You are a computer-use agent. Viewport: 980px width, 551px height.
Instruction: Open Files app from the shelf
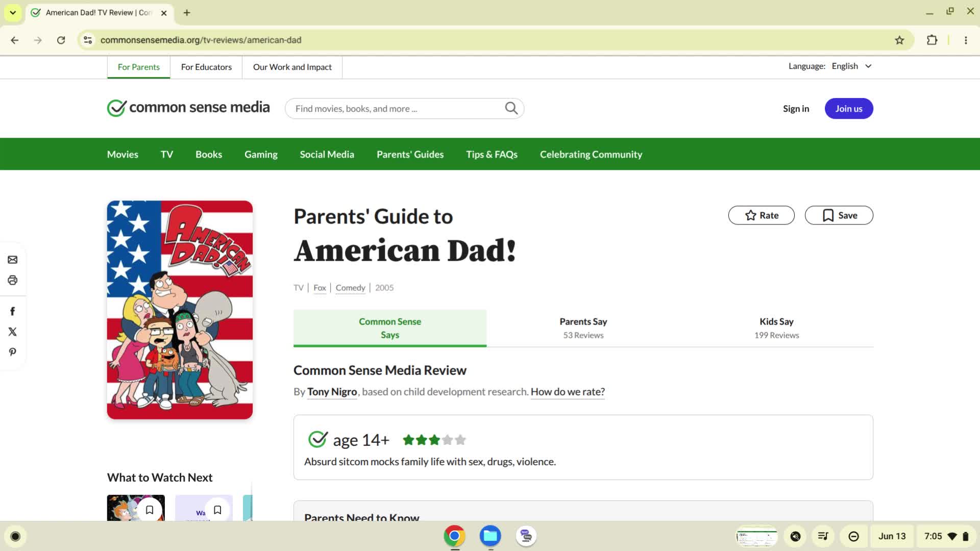pyautogui.click(x=490, y=536)
